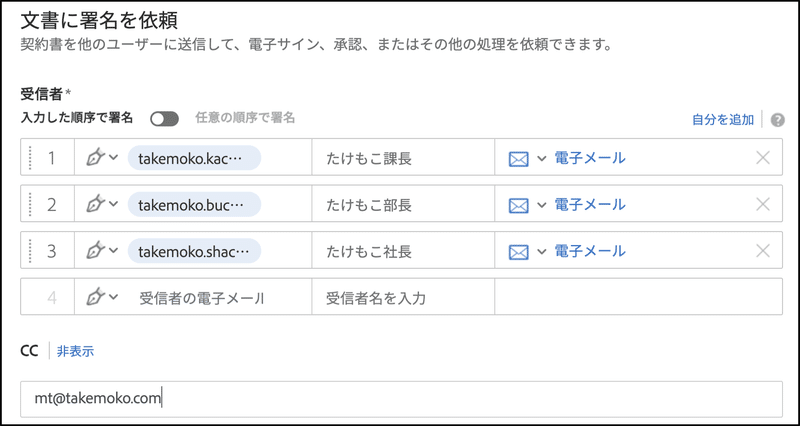Click the signer pen icon for recipient 3
Viewport: 800px width, 426px height.
coord(96,250)
